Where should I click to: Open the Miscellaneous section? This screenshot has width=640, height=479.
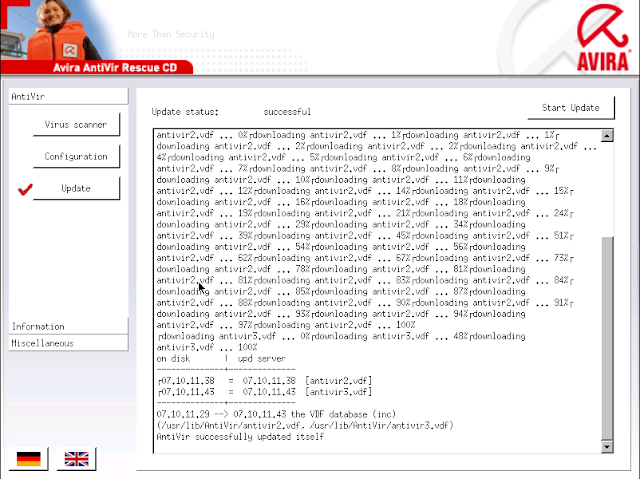[69, 343]
